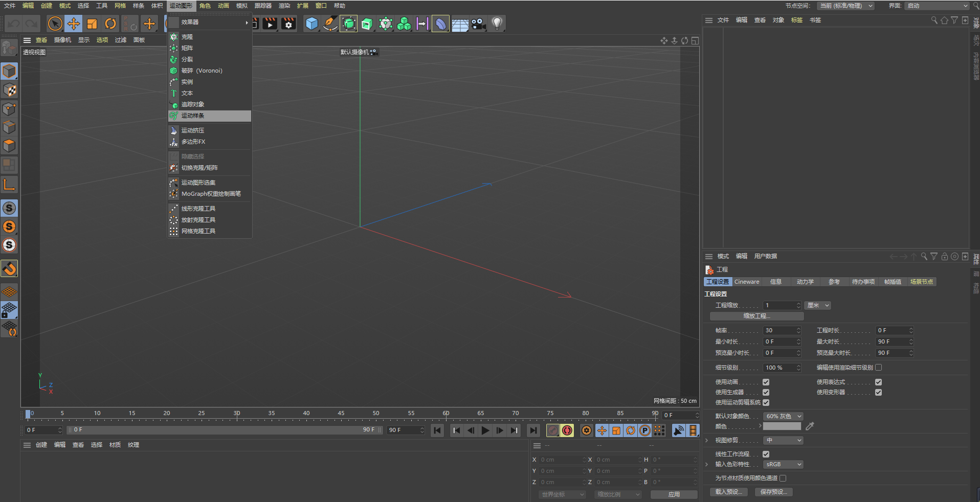Image resolution: width=980 pixels, height=502 pixels.
Task: Enable model mode cube icon in left sidebar
Action: click(x=9, y=71)
